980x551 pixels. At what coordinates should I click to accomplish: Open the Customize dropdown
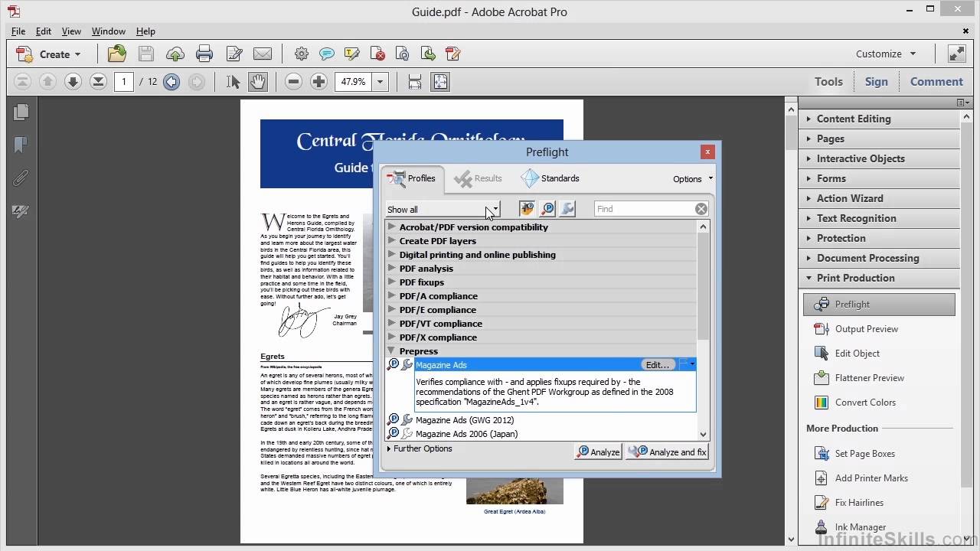coord(886,54)
